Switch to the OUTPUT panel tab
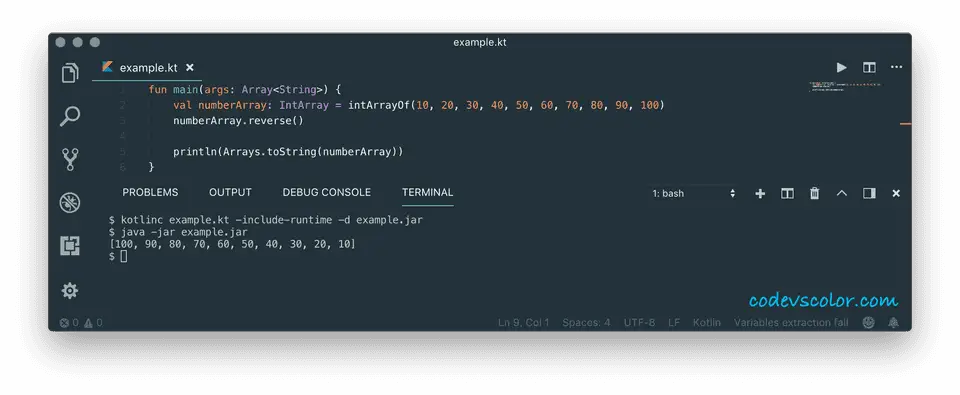Screen dimensions: 960x395 pos(230,192)
